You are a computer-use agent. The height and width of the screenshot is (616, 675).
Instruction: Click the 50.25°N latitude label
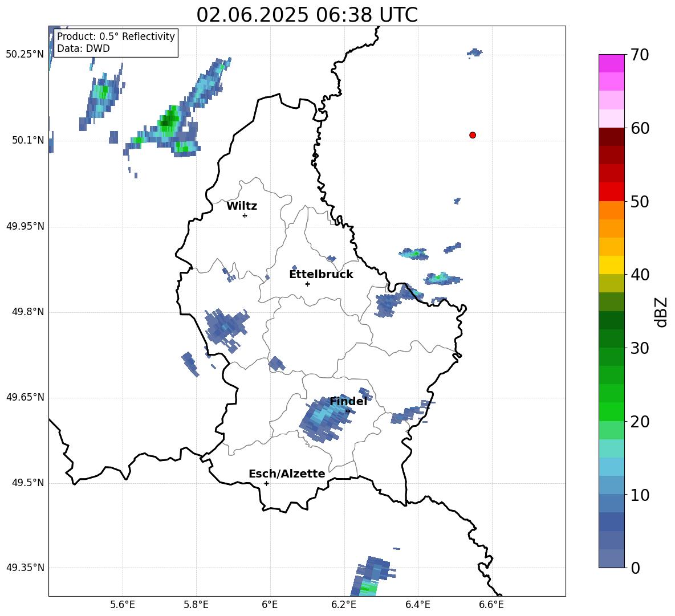tap(25, 55)
